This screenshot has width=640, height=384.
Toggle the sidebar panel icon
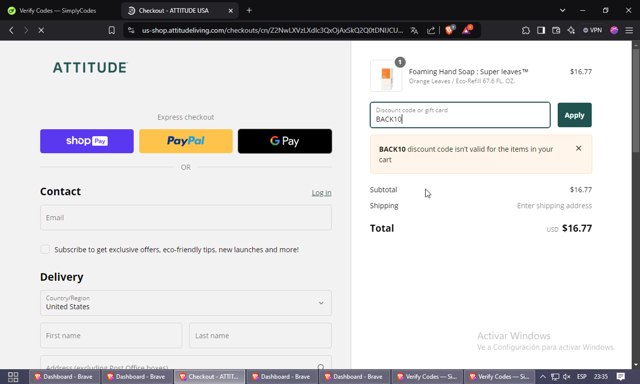(541, 30)
